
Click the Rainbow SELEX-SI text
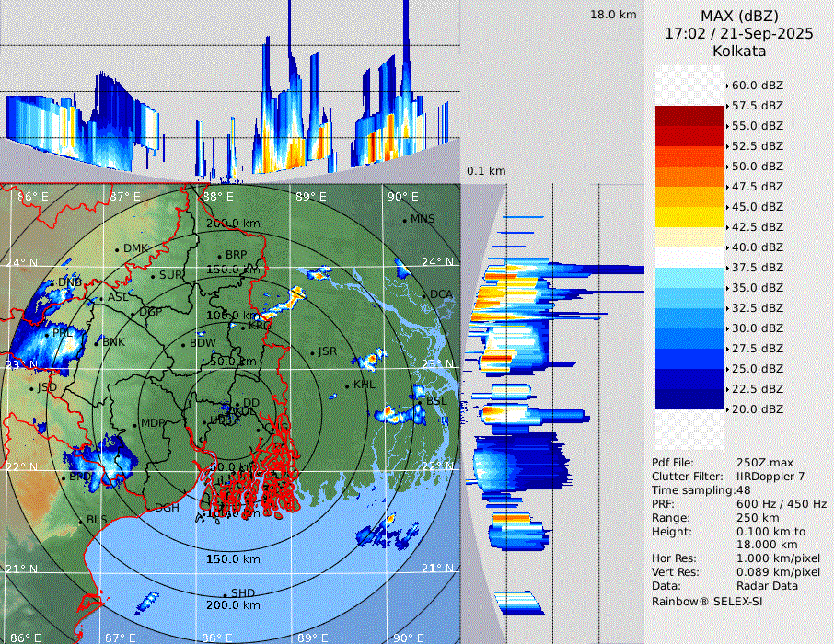[x=707, y=601]
